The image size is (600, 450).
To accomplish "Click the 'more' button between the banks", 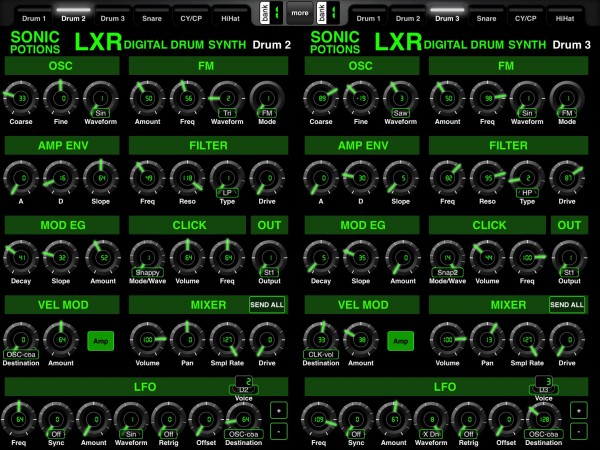I will pyautogui.click(x=300, y=13).
